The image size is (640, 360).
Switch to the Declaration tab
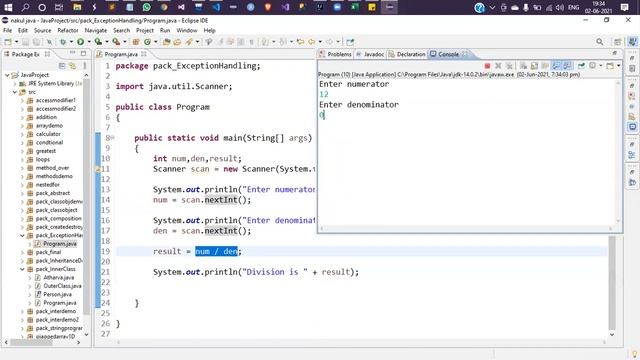coord(407,54)
